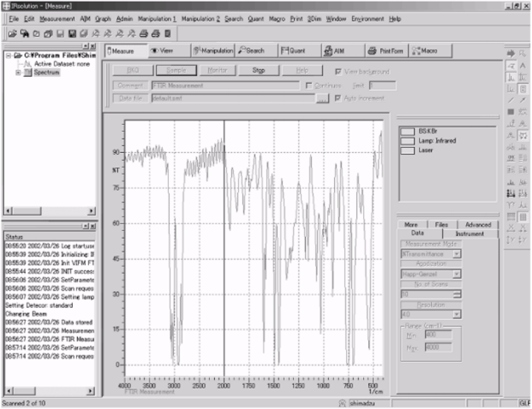532x409 pixels.
Task: Toggle the Auto increment checkbox
Action: click(x=338, y=98)
